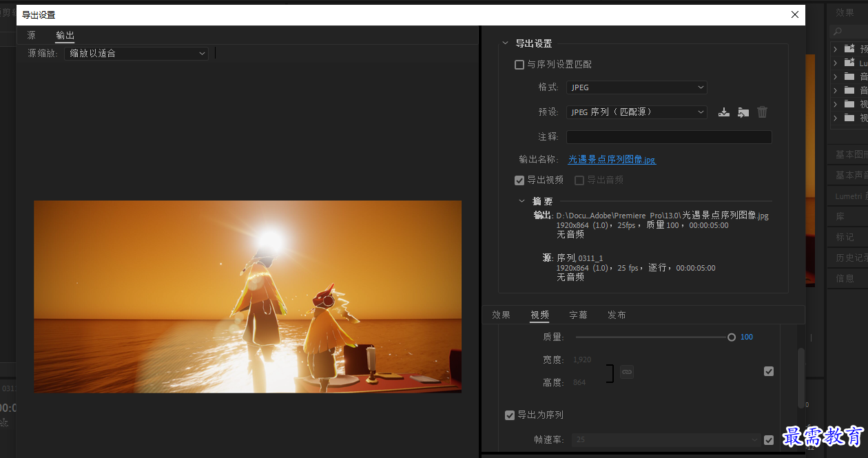Click the video settings vertical scrollbar
This screenshot has width=868, height=458.
click(x=800, y=377)
